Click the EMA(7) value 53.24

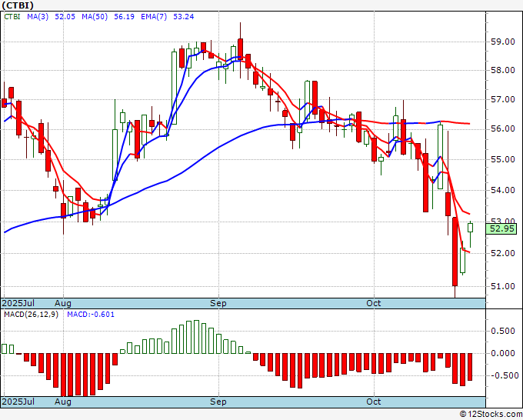pos(184,17)
